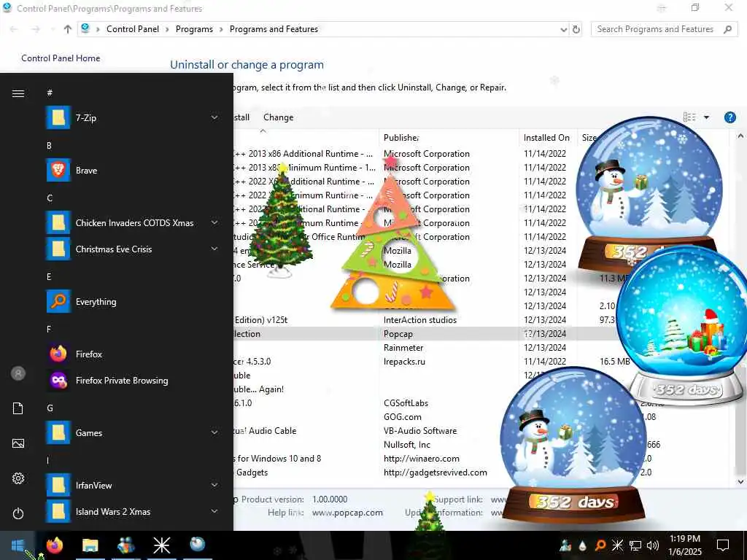Select the VB-Audio Software row
747x560 pixels.
point(420,431)
